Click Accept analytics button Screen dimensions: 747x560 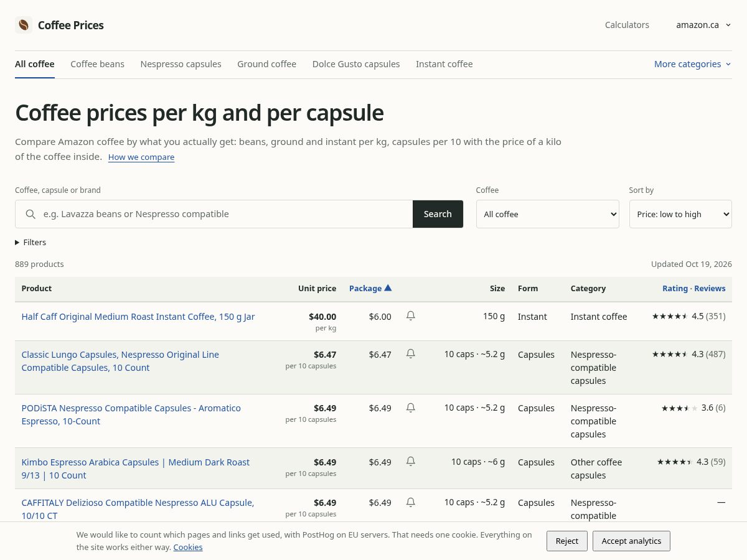(x=631, y=541)
